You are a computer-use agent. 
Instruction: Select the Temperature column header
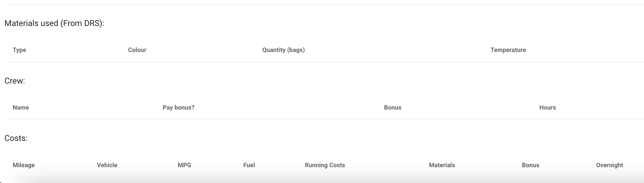click(x=508, y=50)
